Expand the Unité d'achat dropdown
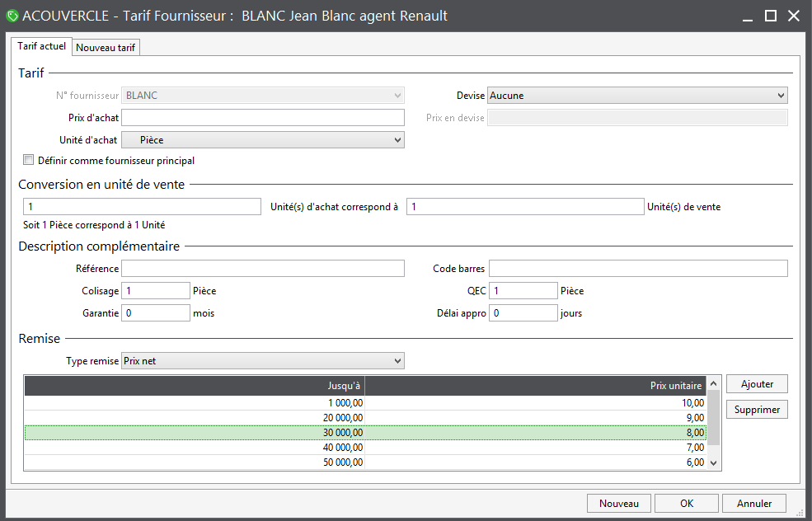Image resolution: width=812 pixels, height=521 pixels. [x=262, y=140]
